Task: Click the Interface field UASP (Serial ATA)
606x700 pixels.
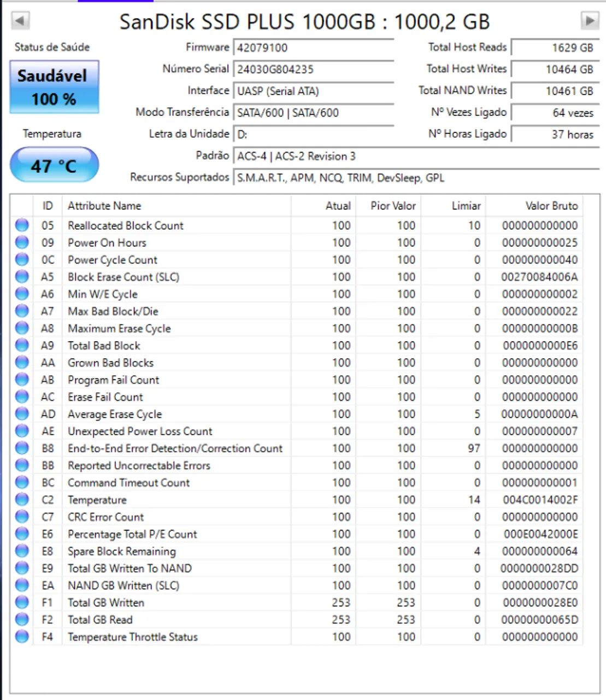Action: [314, 91]
